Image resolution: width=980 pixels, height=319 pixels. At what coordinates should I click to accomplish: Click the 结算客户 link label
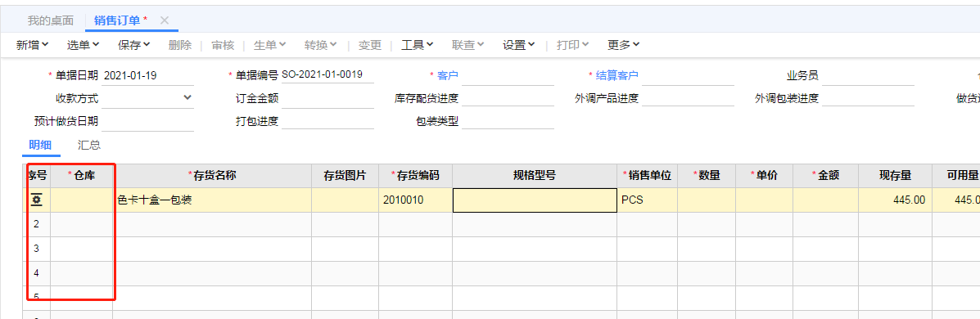[618, 75]
